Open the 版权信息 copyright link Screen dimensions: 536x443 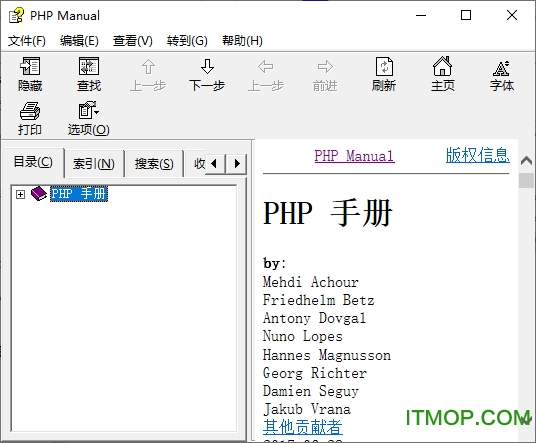(x=478, y=155)
